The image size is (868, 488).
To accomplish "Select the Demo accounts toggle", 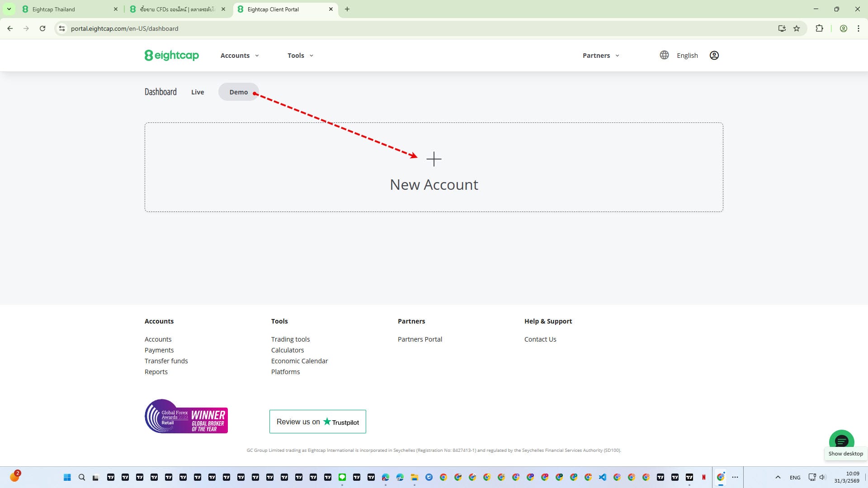I will 238,92.
